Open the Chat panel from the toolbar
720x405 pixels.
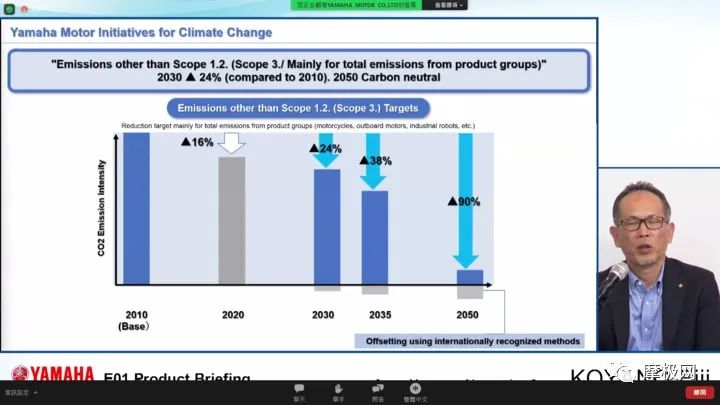click(x=299, y=393)
